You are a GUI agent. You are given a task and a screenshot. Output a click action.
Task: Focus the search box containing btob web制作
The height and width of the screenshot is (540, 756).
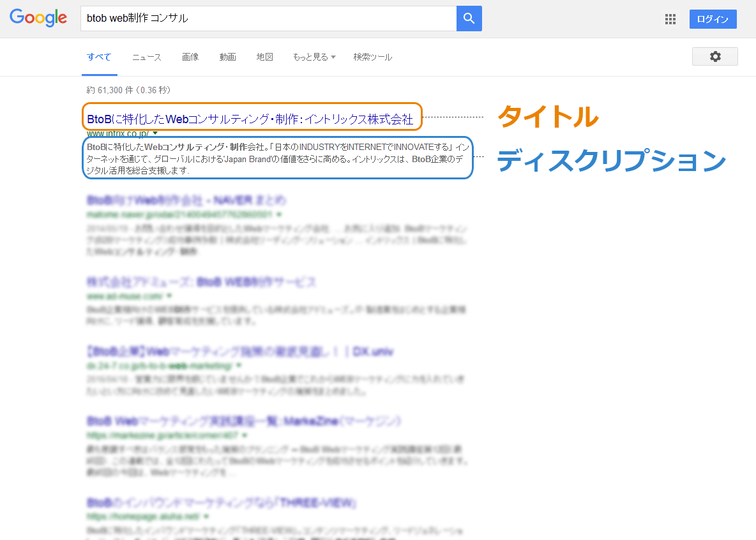tap(269, 19)
